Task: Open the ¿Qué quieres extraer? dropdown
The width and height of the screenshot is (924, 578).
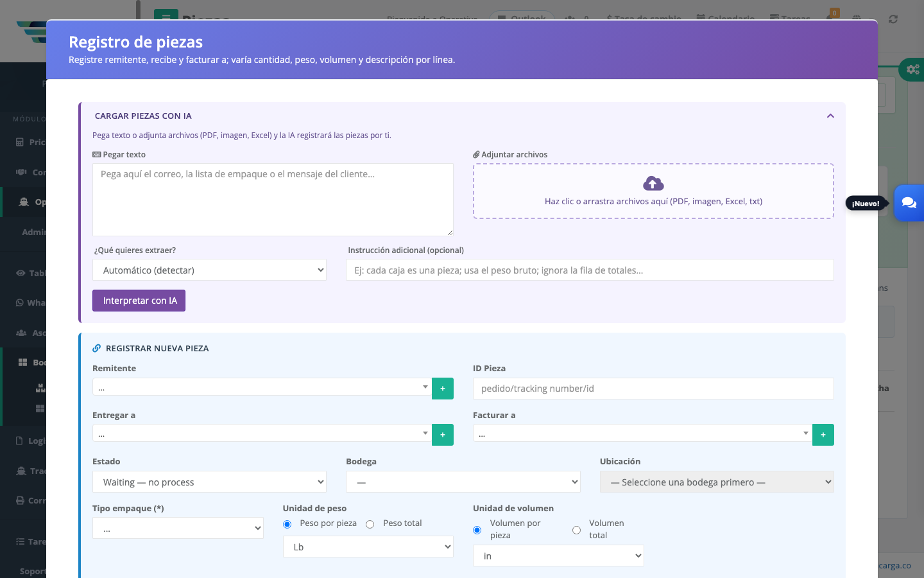Action: pyautogui.click(x=209, y=270)
